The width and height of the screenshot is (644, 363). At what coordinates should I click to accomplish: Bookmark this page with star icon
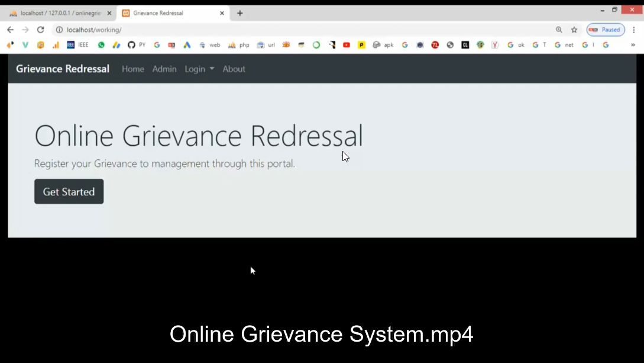click(x=574, y=30)
